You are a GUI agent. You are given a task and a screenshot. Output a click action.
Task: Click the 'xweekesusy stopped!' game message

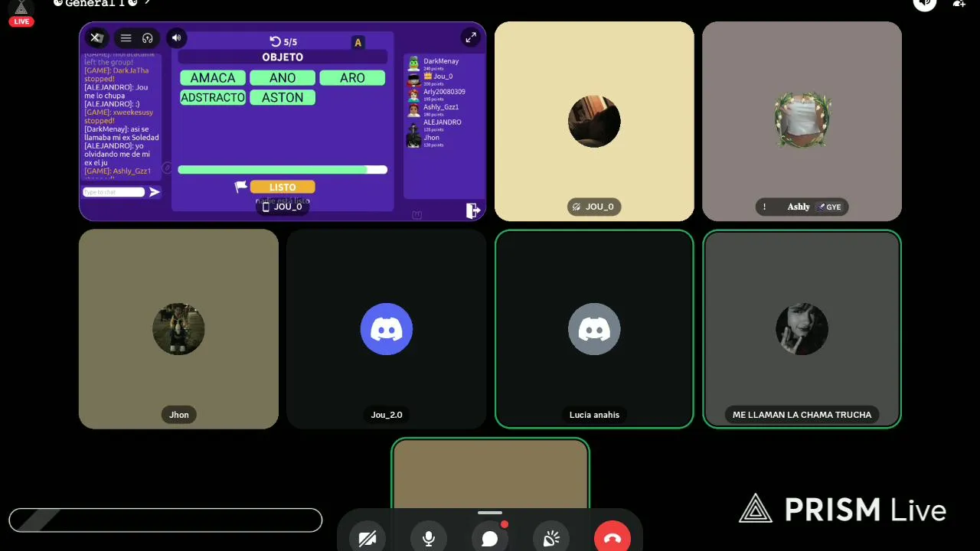pos(119,116)
